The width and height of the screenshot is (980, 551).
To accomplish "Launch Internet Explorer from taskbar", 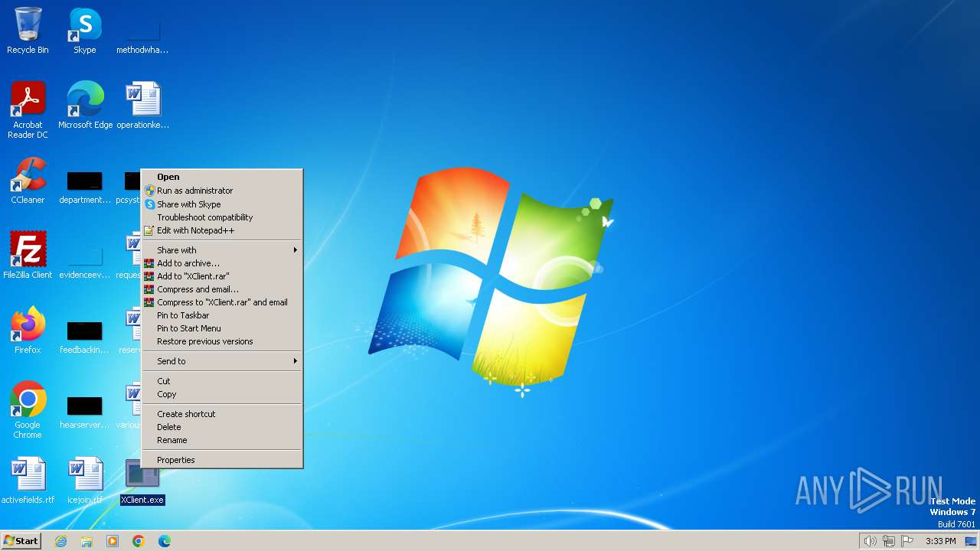I will coord(60,541).
